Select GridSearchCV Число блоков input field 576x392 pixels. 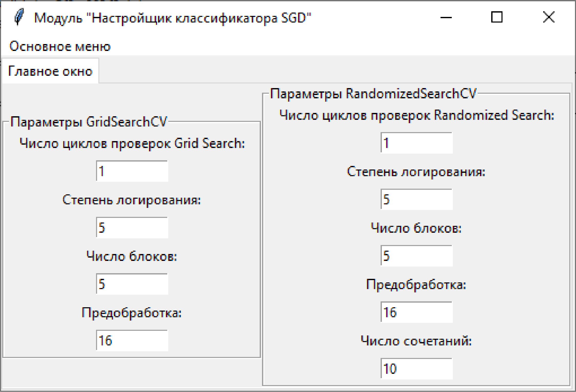click(132, 284)
